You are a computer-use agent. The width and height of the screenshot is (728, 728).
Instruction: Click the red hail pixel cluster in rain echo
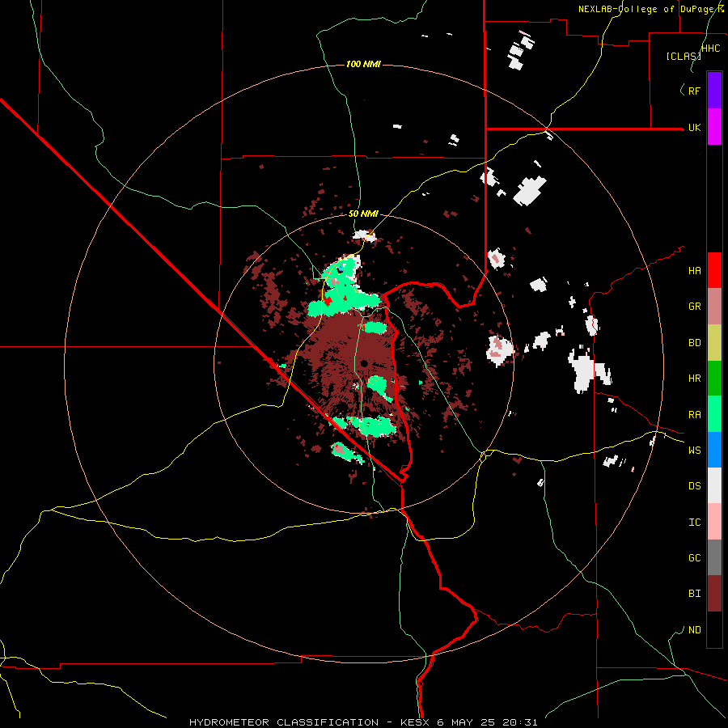tap(328, 301)
